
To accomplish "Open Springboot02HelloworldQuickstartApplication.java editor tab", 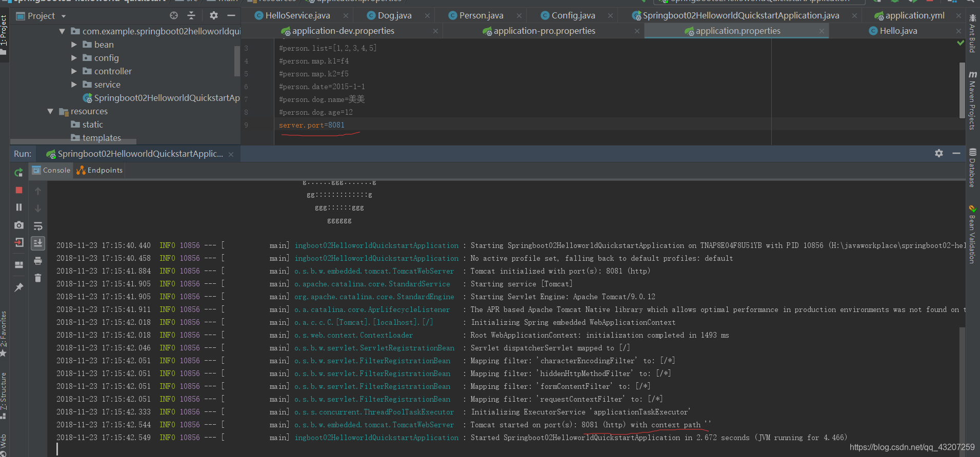I will point(741,15).
